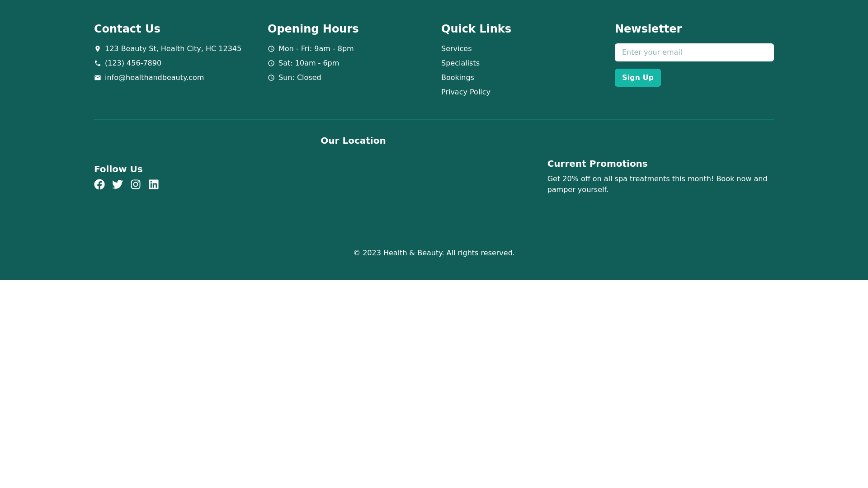Open the Twitter social icon
The height and width of the screenshot is (488, 868).
point(118,184)
